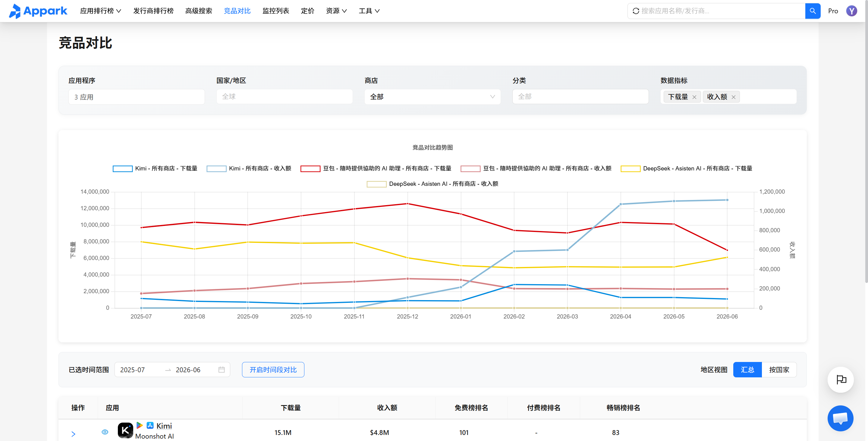
Task: Toggle the eye icon for Kimi row
Action: point(105,432)
